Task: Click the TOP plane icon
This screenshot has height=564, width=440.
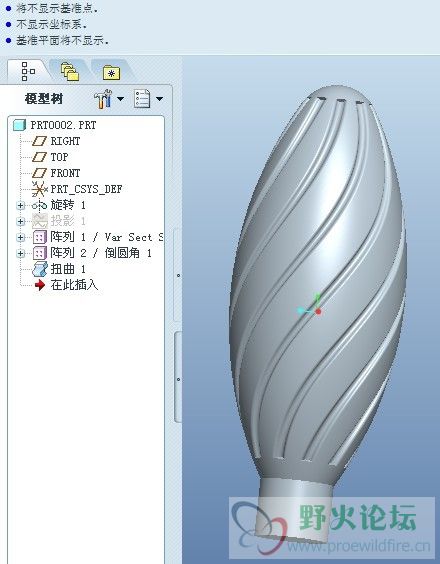Action: click(39, 157)
